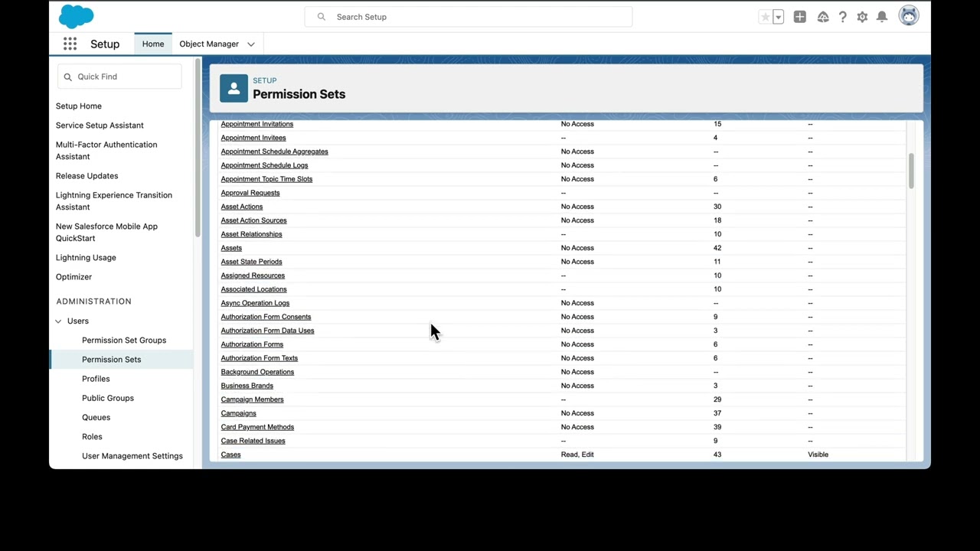Open the Associated Locations link
This screenshot has width=980, height=551.
point(254,289)
